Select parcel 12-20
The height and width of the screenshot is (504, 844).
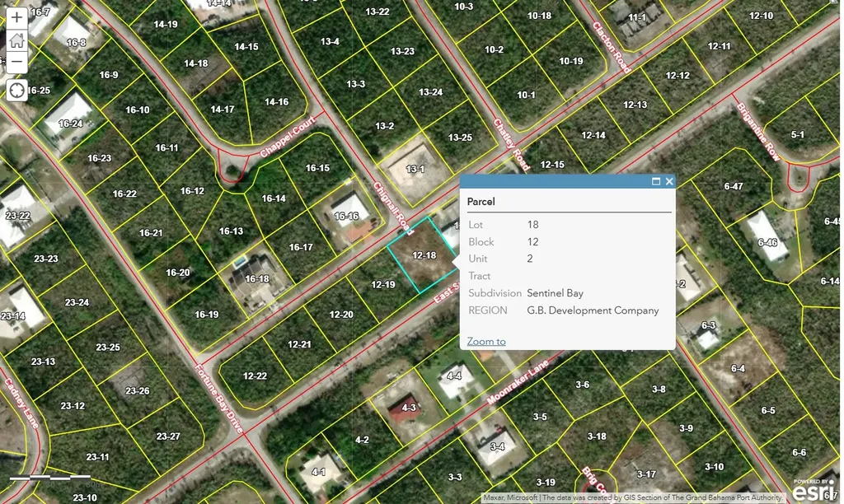point(341,314)
